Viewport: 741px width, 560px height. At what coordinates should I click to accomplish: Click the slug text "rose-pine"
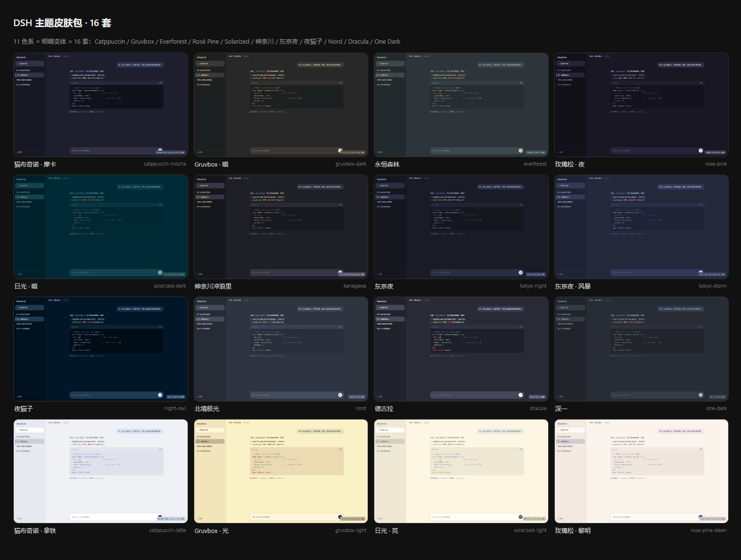click(716, 164)
